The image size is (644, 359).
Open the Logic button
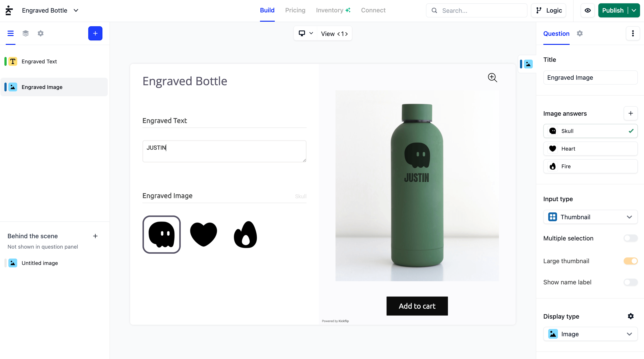[x=549, y=11]
